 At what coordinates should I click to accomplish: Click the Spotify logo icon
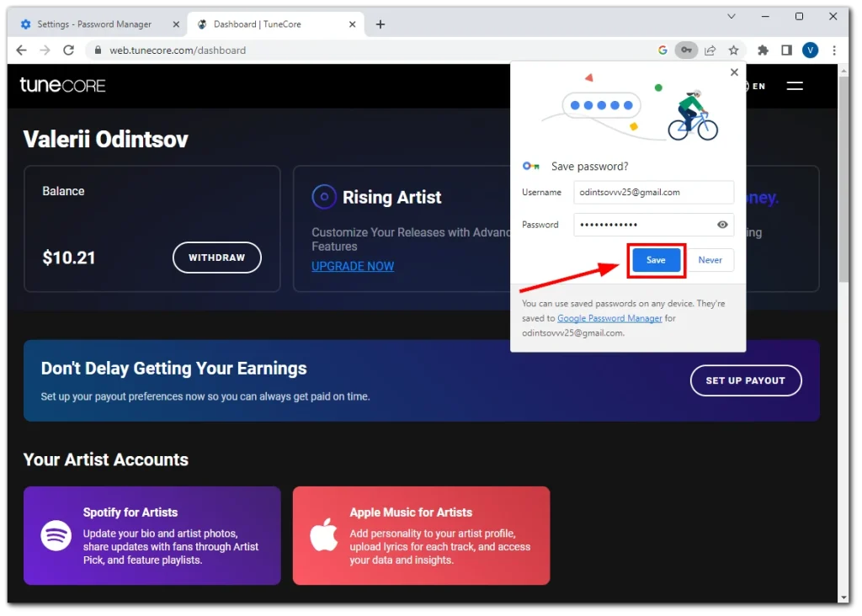pos(56,535)
